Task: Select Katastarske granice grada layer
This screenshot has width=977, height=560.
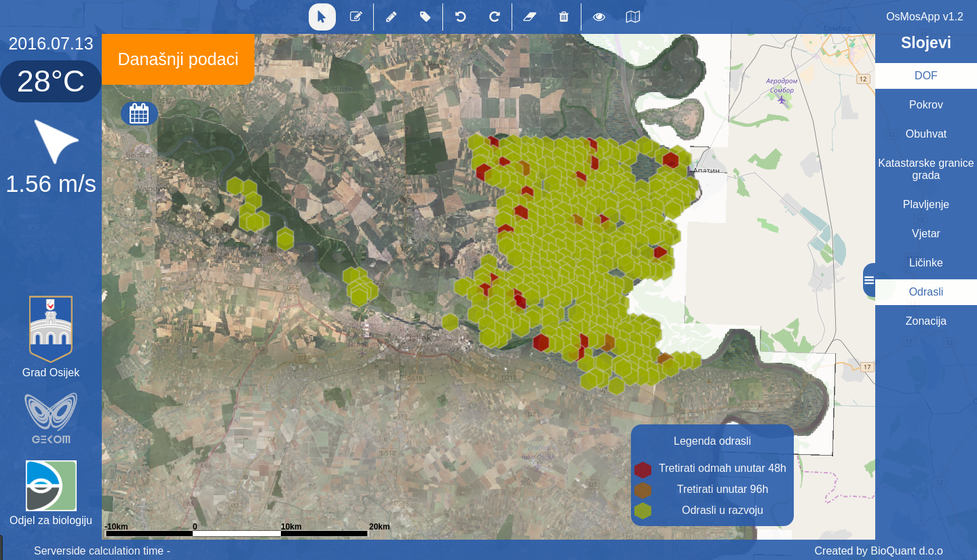Action: point(925,169)
